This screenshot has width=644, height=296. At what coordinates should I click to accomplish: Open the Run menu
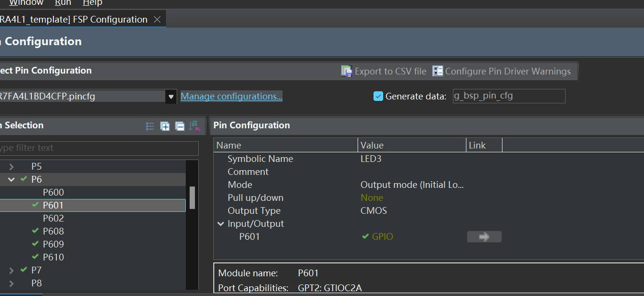tap(63, 3)
